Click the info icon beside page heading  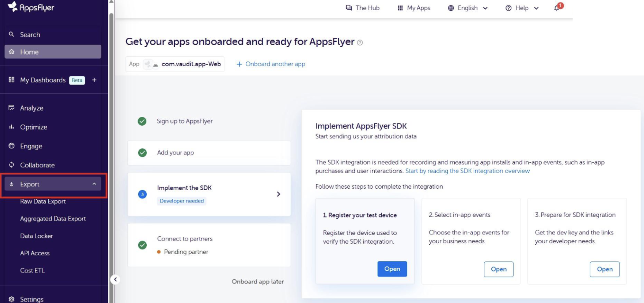tap(360, 42)
